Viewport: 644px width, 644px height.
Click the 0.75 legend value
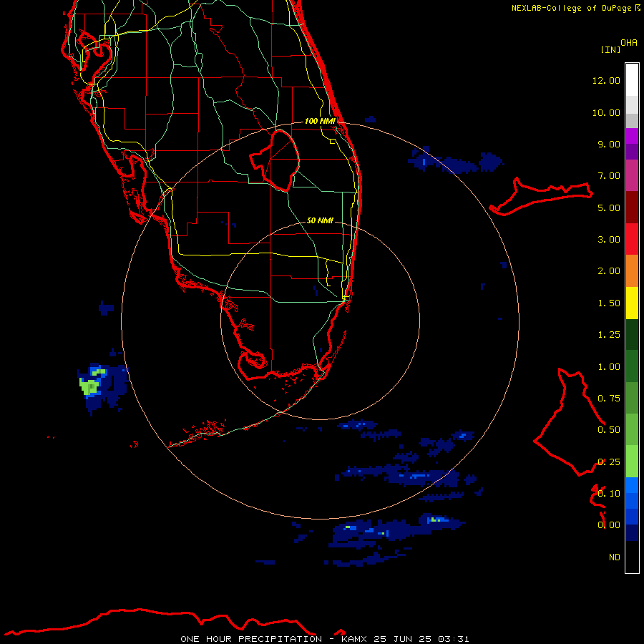(609, 399)
